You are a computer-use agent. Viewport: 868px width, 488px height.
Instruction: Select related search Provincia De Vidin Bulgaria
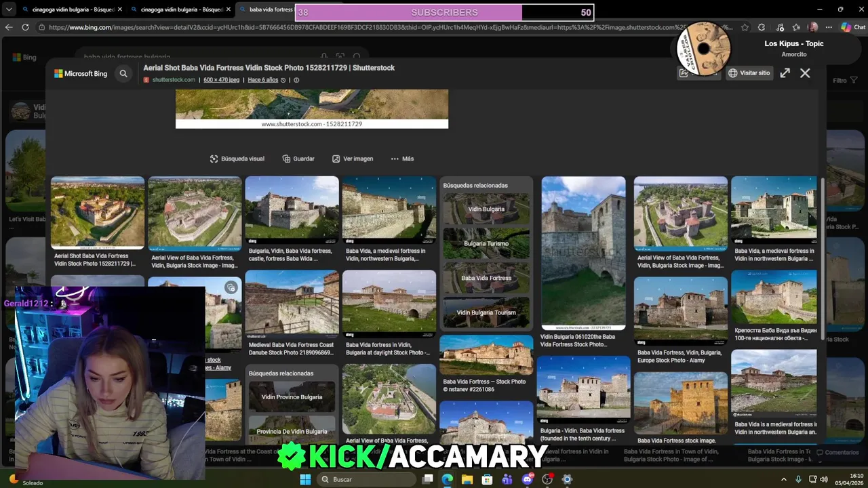(x=292, y=431)
